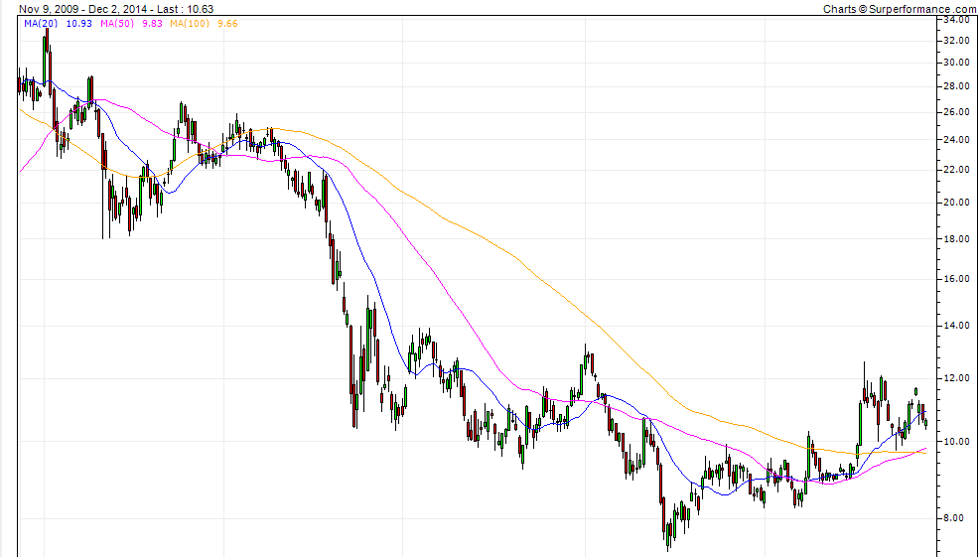980x557 pixels.
Task: Click the 12.00 price axis label
Action: click(x=956, y=379)
